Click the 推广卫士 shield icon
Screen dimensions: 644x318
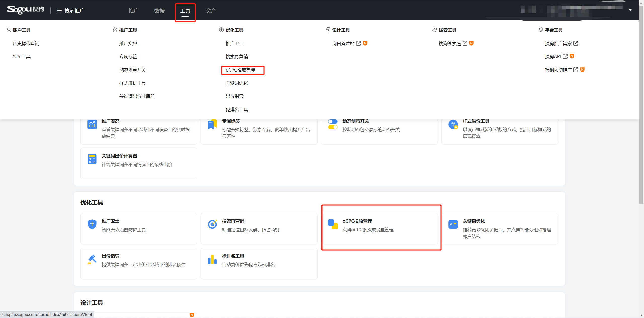click(x=92, y=224)
